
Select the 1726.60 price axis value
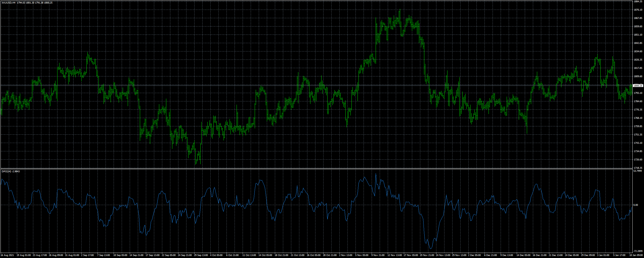coord(638,160)
